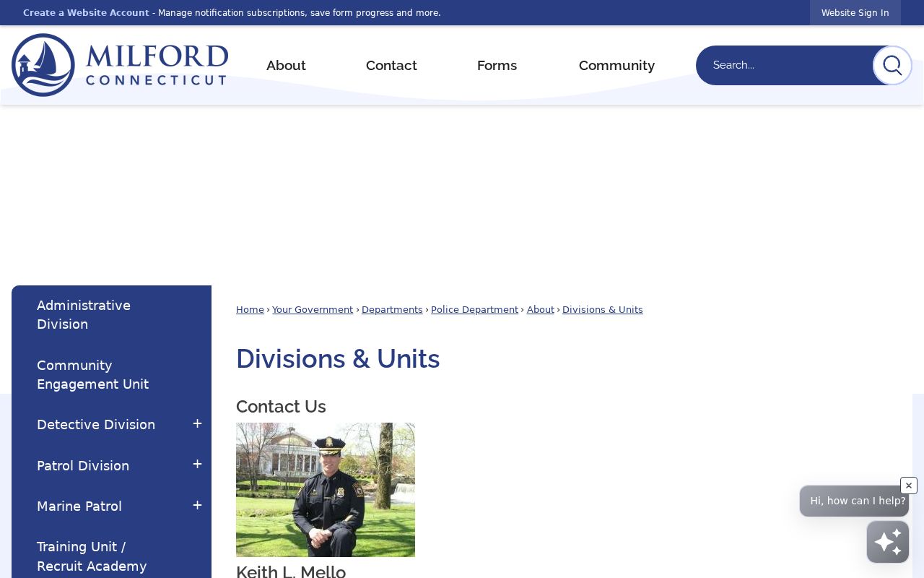
Task: Open Police Department breadcrumb link
Action: pyautogui.click(x=474, y=310)
